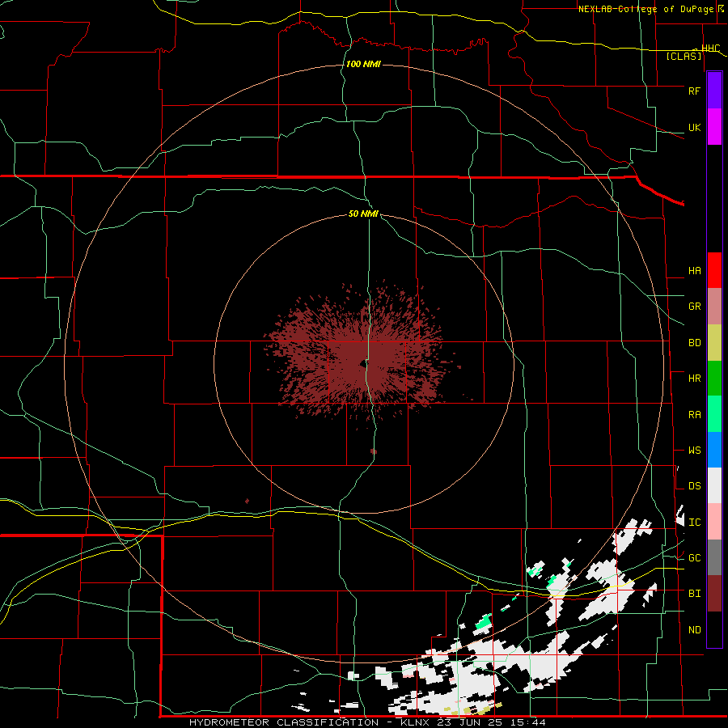The width and height of the screenshot is (728, 728).
Task: Select the DS legend label
Action: pyautogui.click(x=694, y=486)
